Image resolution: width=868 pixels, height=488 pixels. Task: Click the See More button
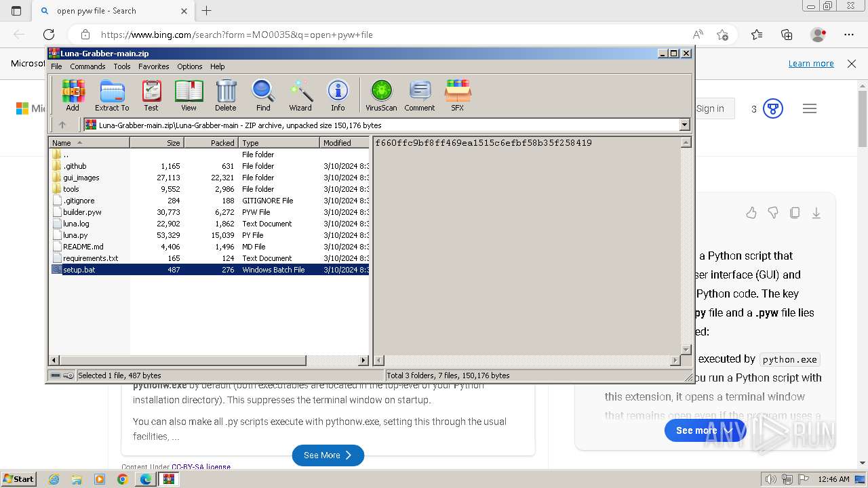pos(328,455)
